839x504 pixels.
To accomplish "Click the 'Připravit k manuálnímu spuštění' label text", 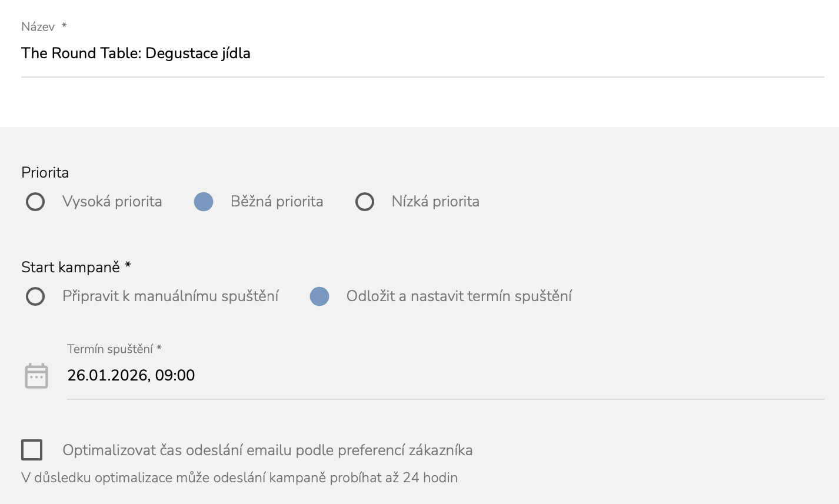I will (171, 296).
